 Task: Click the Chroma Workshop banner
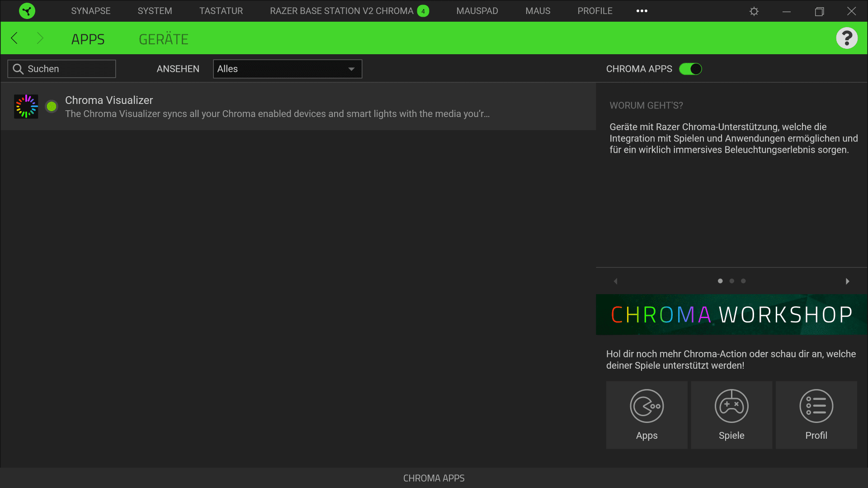(x=731, y=314)
